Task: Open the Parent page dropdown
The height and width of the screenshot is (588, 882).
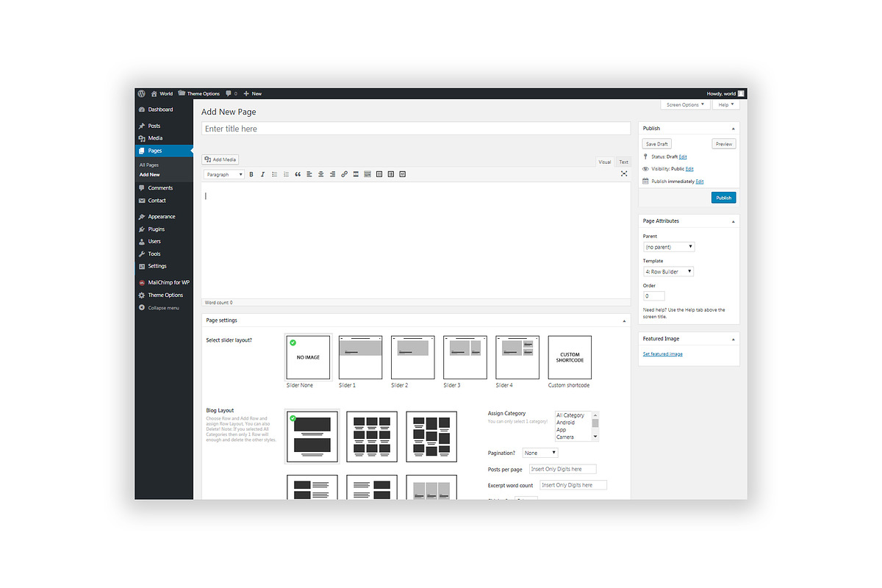Action: [x=669, y=247]
